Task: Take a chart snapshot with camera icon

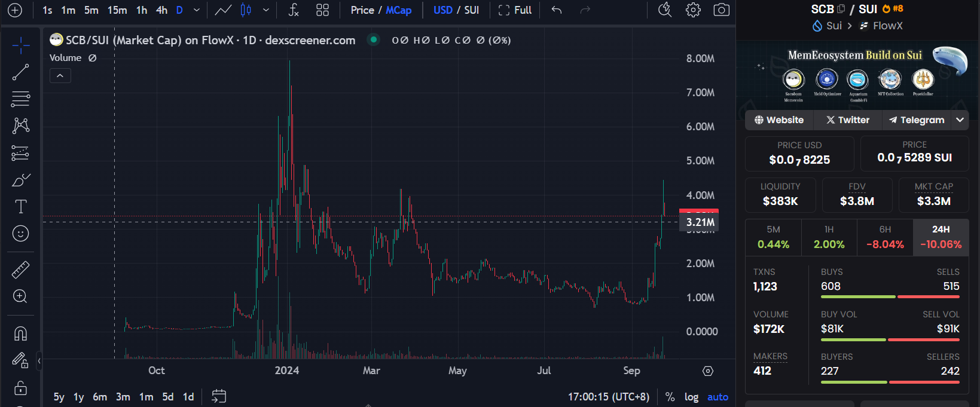Action: tap(722, 10)
